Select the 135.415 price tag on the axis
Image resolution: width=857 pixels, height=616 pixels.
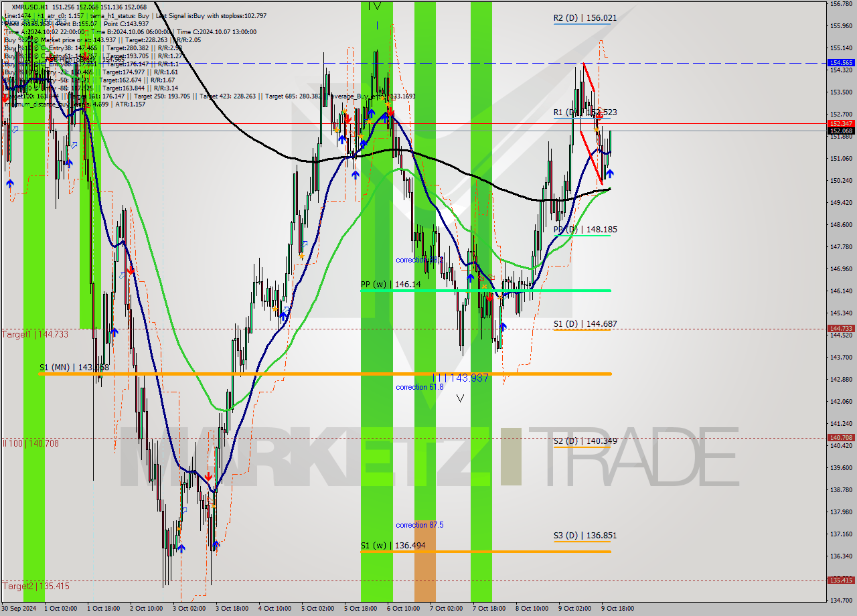point(841,580)
